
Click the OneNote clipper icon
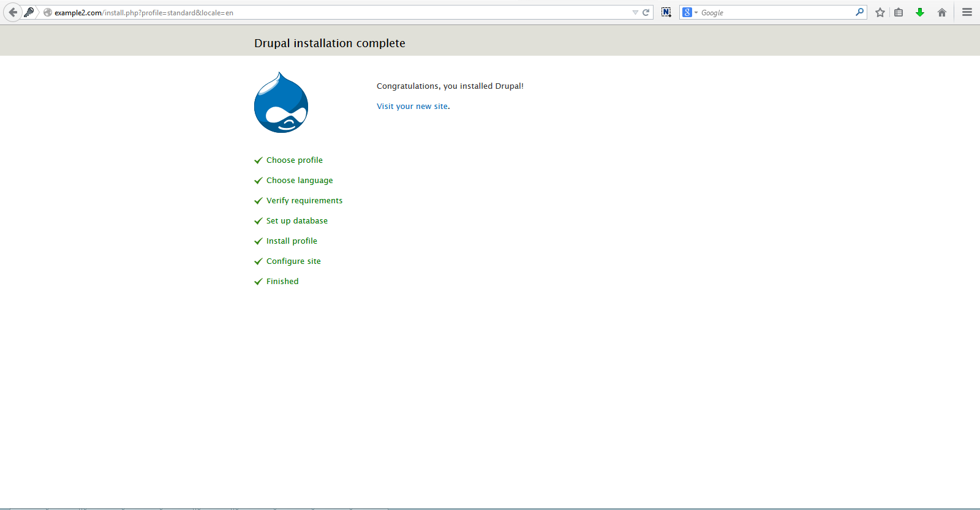tap(666, 12)
